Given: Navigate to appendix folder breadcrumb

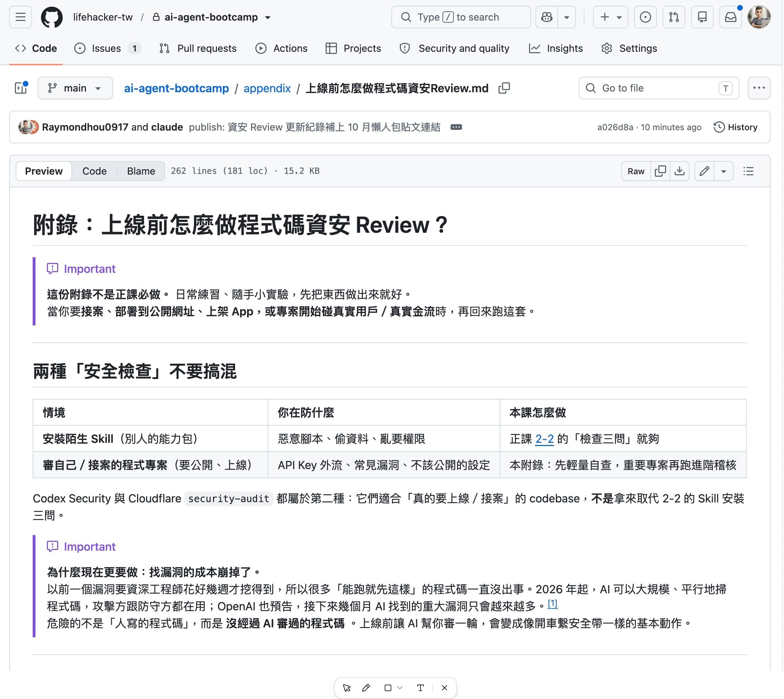Looking at the screenshot, I should tap(267, 88).
